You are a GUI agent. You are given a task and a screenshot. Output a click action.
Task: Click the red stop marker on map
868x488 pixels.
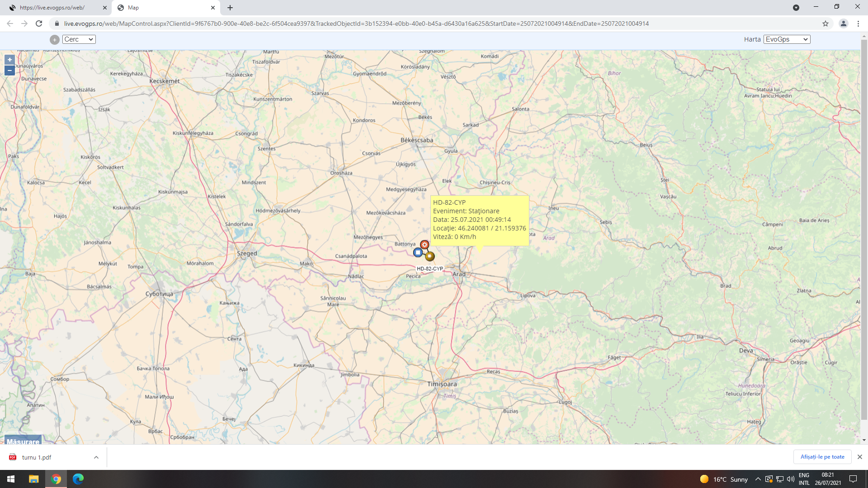[x=425, y=244]
